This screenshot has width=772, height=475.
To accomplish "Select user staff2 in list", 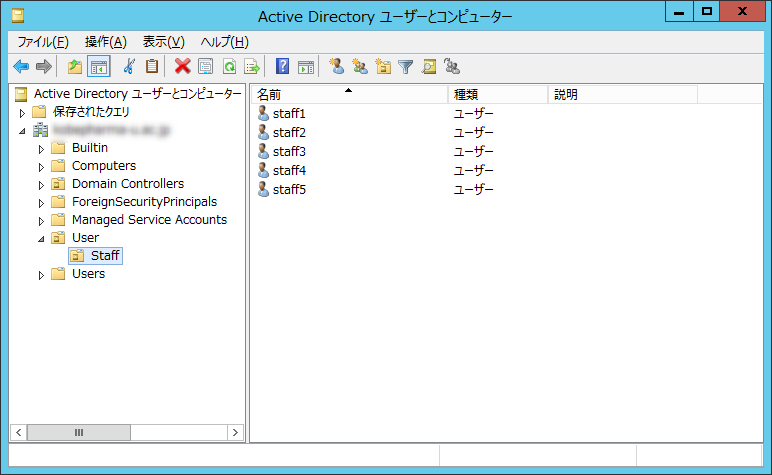I will point(289,133).
